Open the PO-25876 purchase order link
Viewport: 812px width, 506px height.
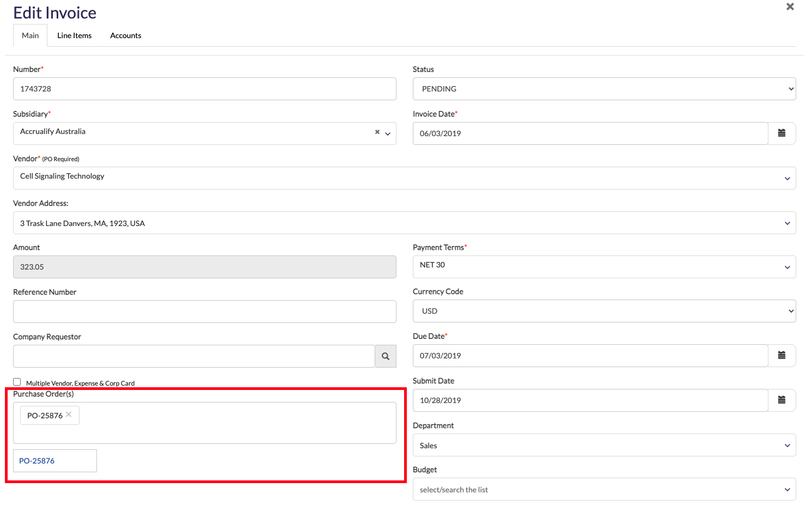[x=37, y=461]
